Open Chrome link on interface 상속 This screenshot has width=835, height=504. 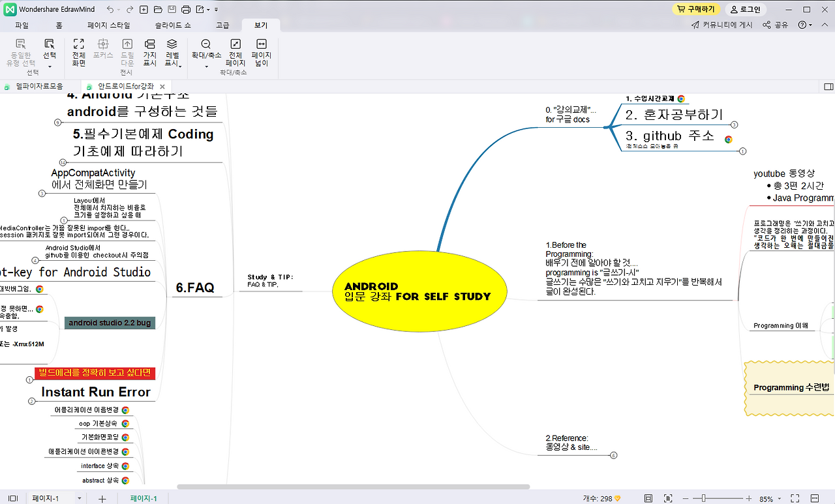point(125,466)
